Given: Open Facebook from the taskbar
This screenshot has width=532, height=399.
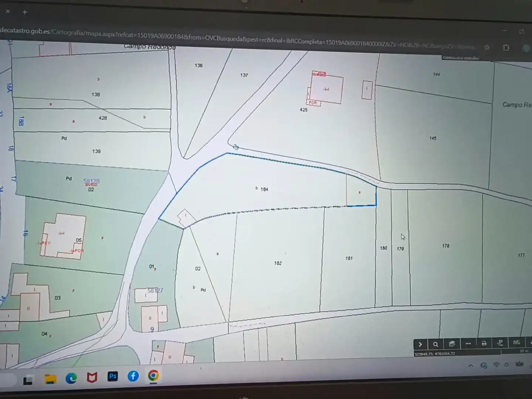Looking at the screenshot, I should pyautogui.click(x=133, y=376).
